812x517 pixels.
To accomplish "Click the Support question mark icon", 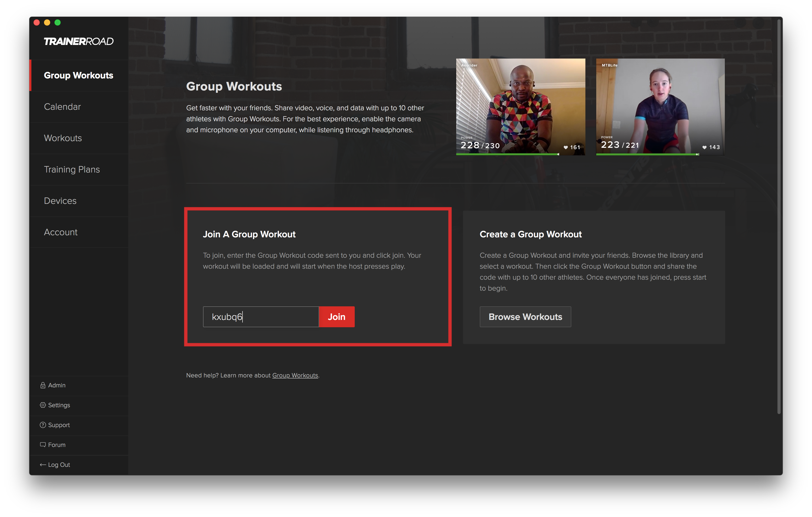I will [x=43, y=425].
